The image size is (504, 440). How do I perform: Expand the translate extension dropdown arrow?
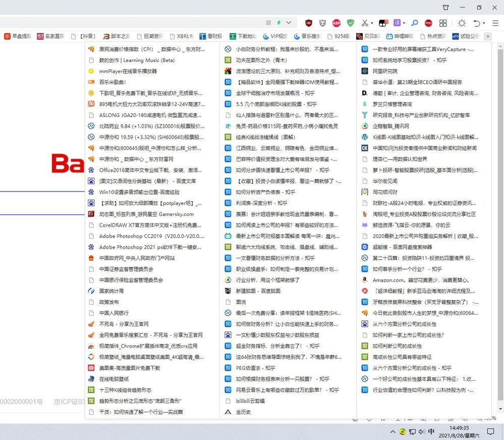[404, 23]
